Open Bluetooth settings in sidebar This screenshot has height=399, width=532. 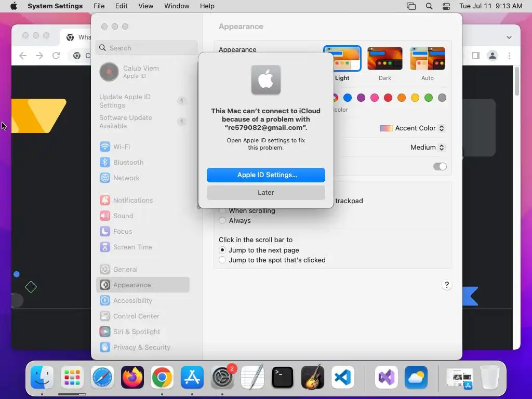click(x=142, y=162)
